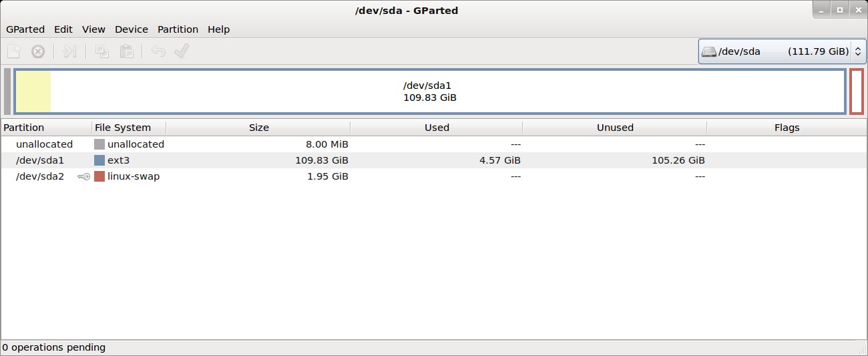The height and width of the screenshot is (356, 868).
Task: Sort by the Size column header
Action: coord(258,128)
